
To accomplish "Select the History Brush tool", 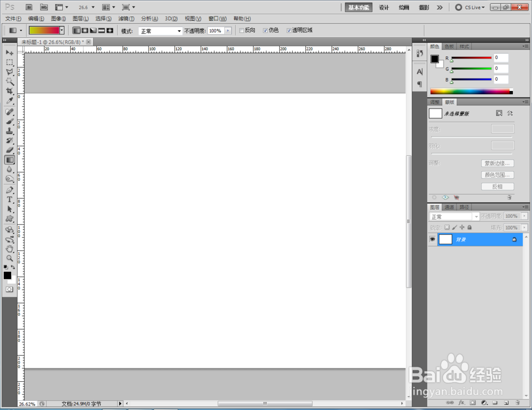I will pyautogui.click(x=10, y=140).
